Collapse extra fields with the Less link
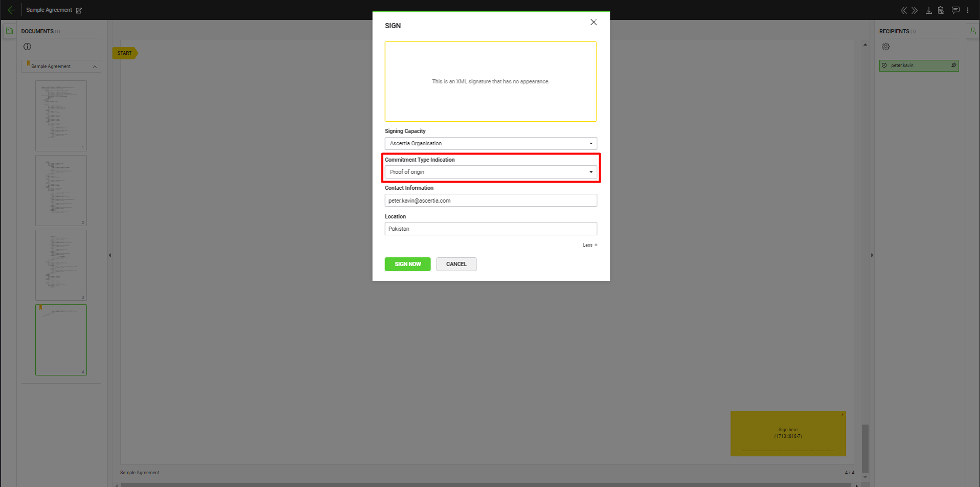Image resolution: width=980 pixels, height=487 pixels. [x=589, y=245]
